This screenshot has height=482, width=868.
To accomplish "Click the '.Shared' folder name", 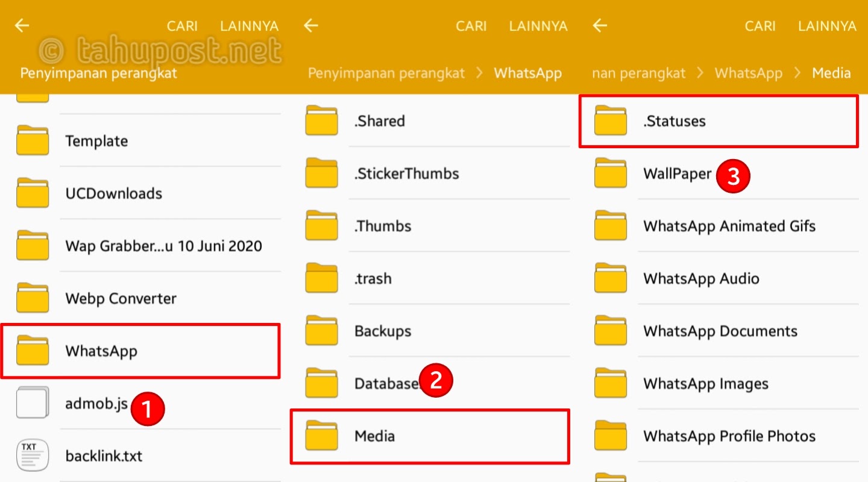I will (379, 120).
